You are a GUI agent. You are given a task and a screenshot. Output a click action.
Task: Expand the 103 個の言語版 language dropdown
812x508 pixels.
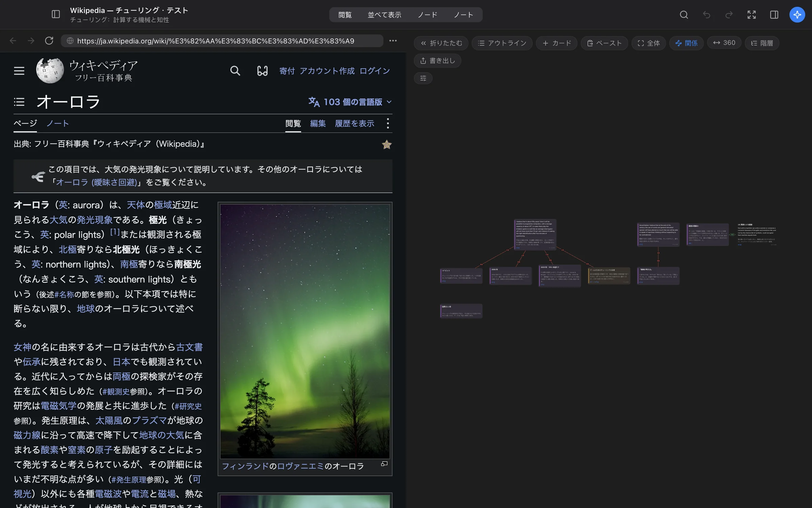(350, 102)
